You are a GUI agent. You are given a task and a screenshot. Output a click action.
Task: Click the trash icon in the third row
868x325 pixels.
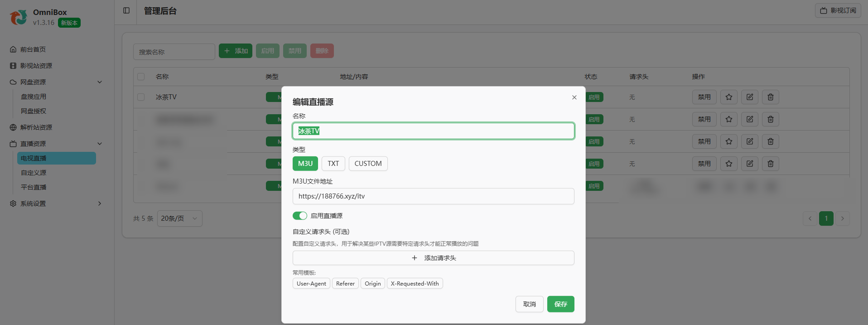770,141
